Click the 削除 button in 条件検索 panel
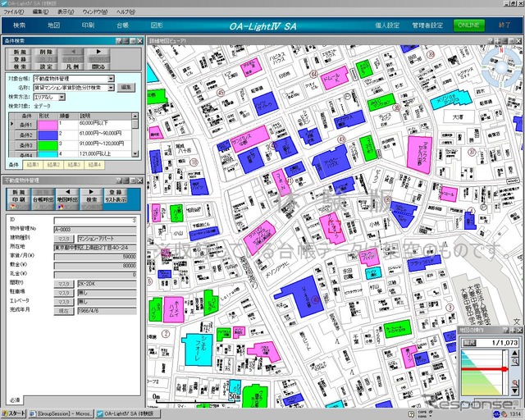The width and height of the screenshot is (525, 420). (x=46, y=52)
